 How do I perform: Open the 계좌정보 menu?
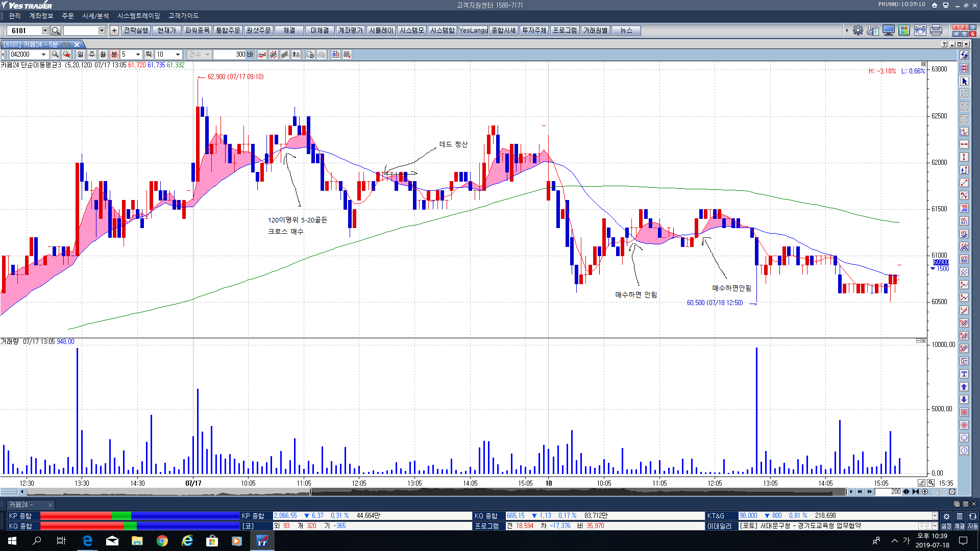(41, 16)
